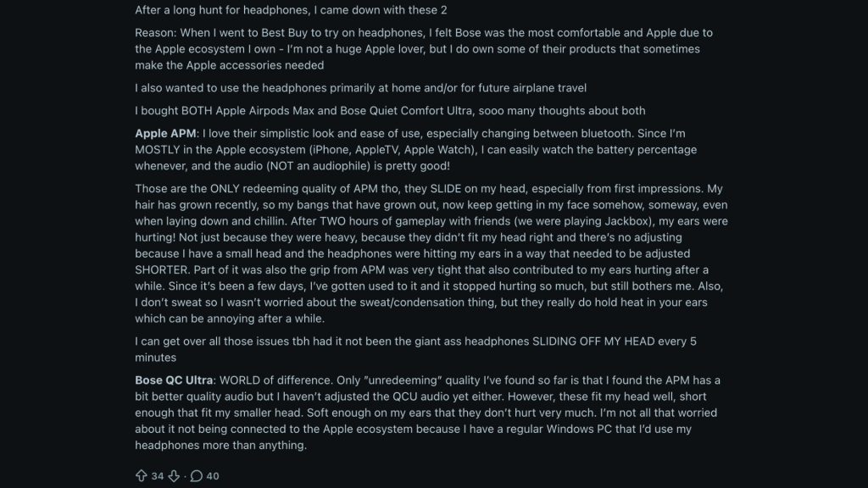Click the upvote arrow icon

(141, 476)
